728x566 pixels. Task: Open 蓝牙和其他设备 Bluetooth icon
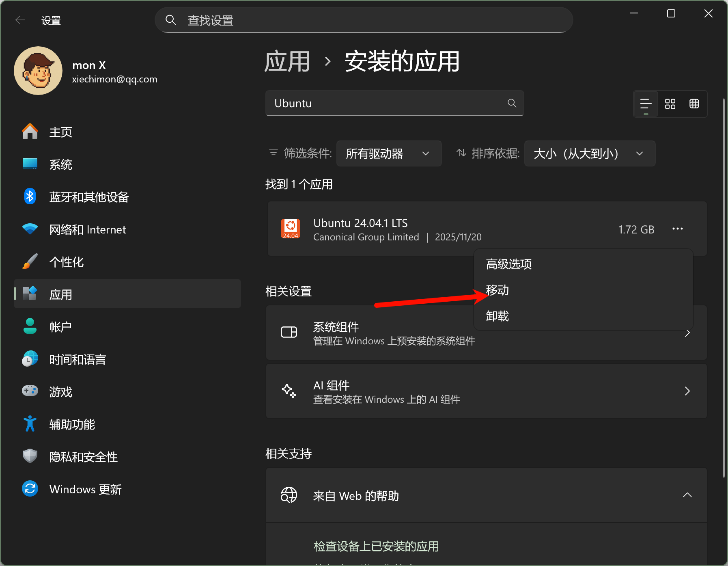30,197
